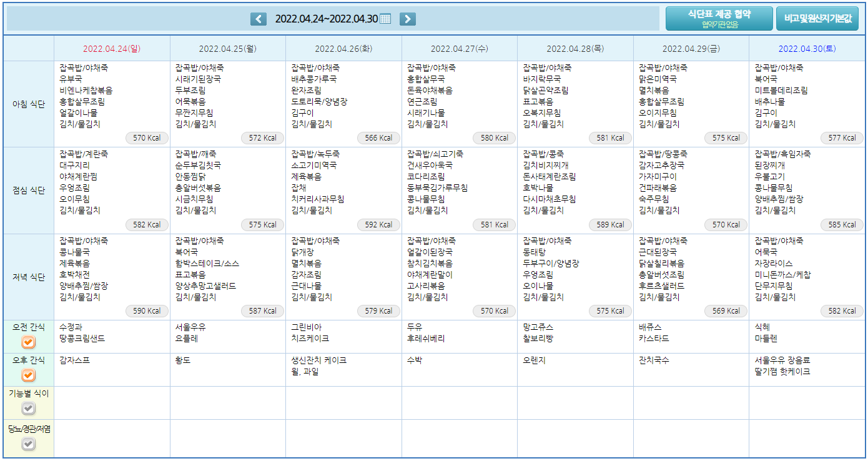Click the 자장라이스 dinner item
The image size is (868, 461).
pyautogui.click(x=774, y=264)
